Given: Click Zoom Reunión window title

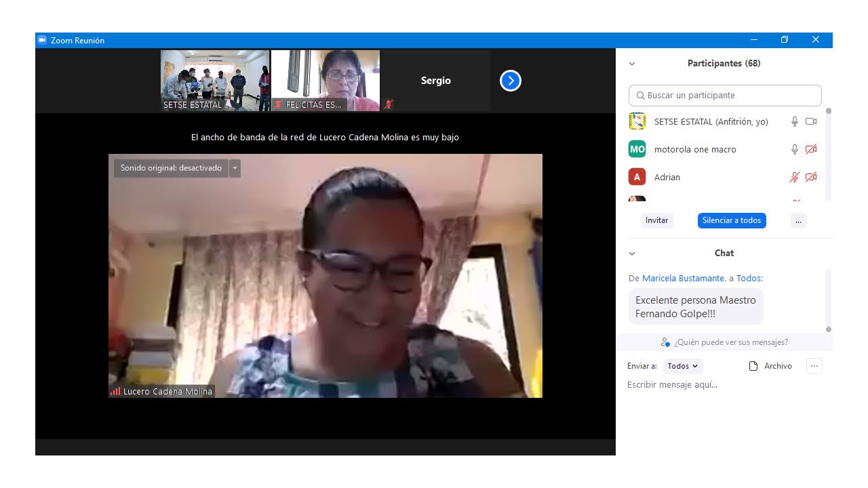Looking at the screenshot, I should tap(77, 41).
